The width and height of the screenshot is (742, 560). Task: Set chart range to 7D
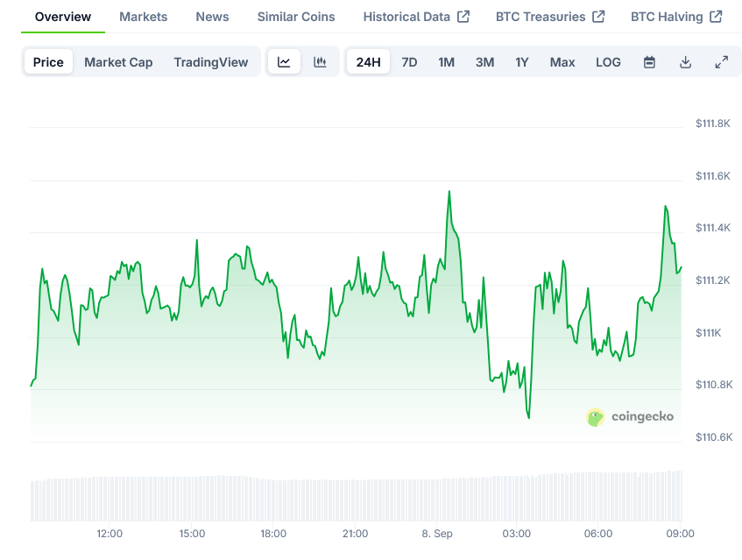[409, 62]
